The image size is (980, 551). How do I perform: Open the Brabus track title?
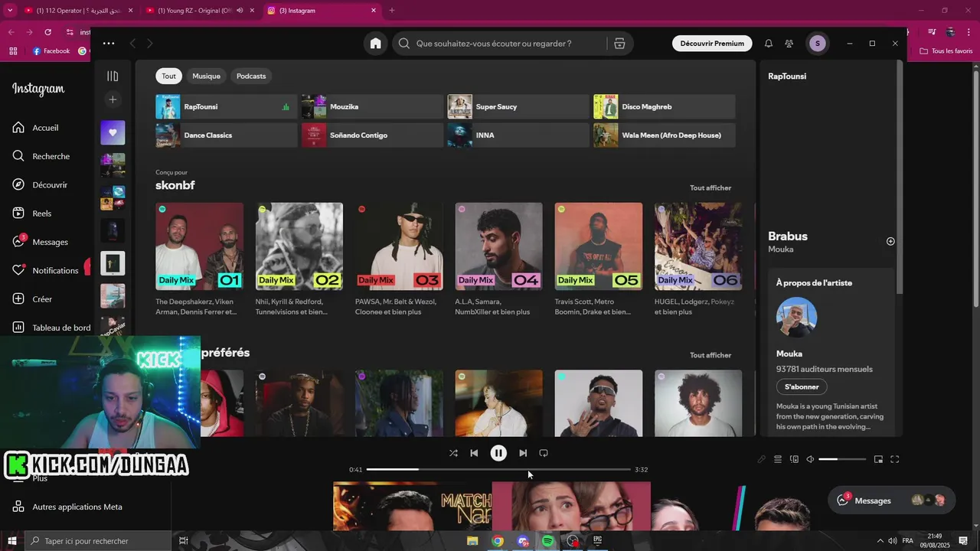coord(788,236)
